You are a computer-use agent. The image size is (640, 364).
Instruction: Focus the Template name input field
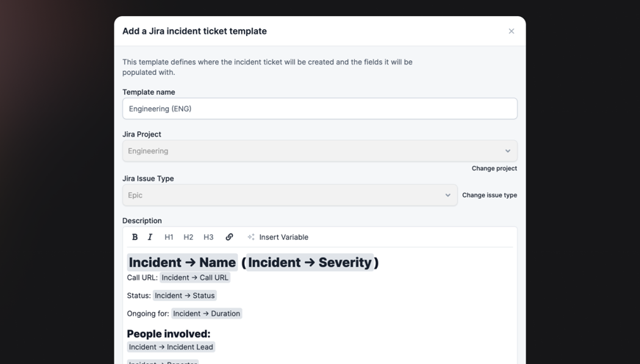(320, 109)
